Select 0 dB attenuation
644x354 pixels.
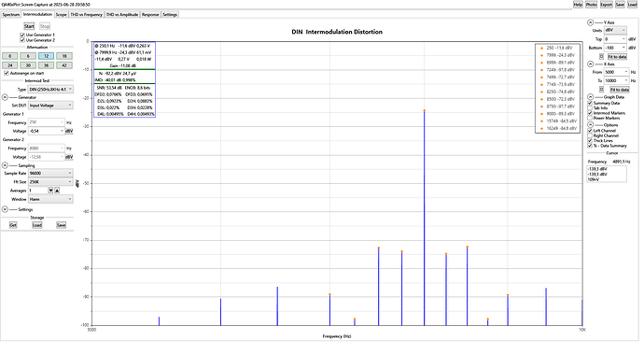[x=10, y=56]
